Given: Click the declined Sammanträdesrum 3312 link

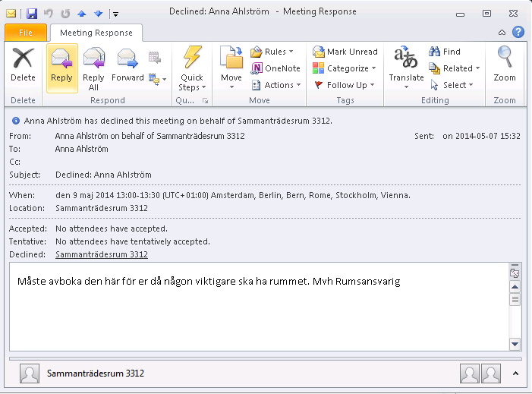Looking at the screenshot, I should [102, 254].
